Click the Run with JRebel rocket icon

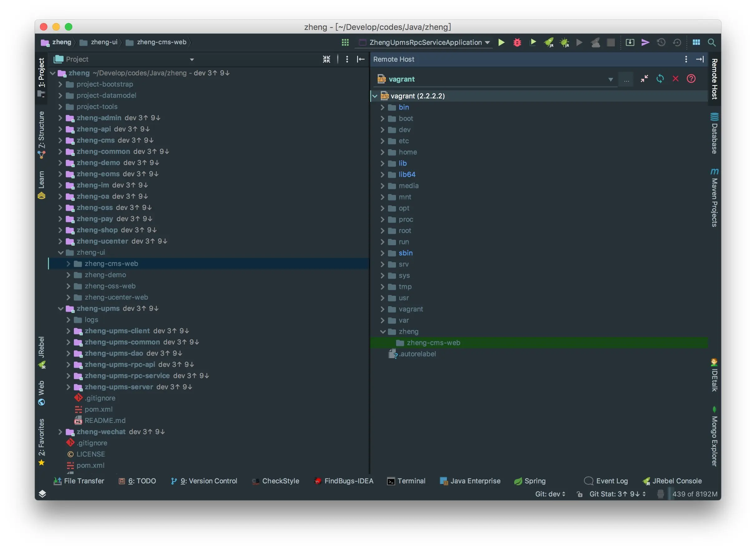pyautogui.click(x=549, y=42)
